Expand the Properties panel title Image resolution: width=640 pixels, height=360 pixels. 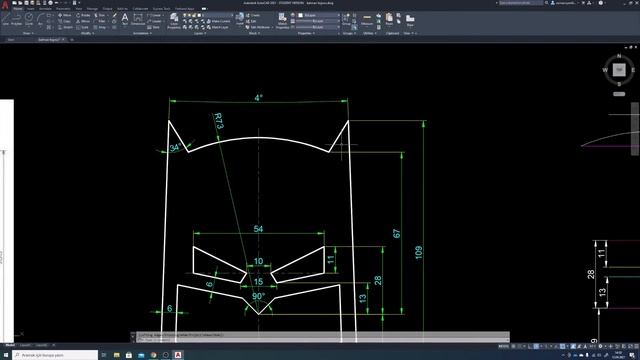(x=306, y=33)
